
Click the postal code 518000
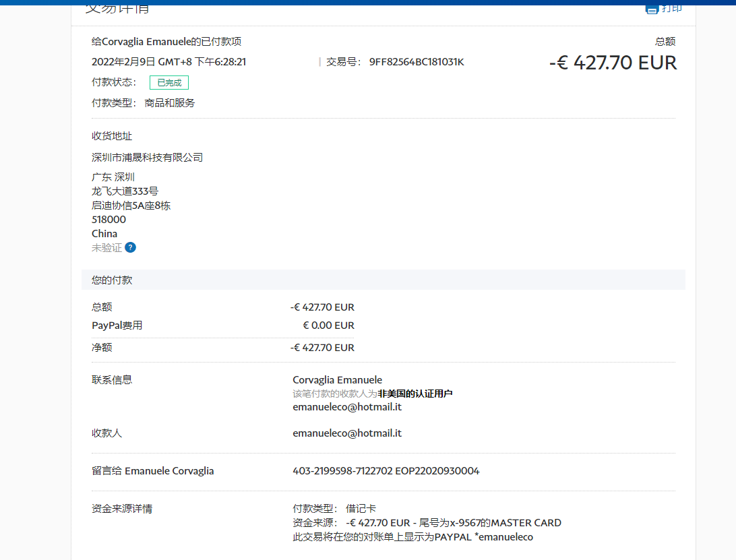109,219
